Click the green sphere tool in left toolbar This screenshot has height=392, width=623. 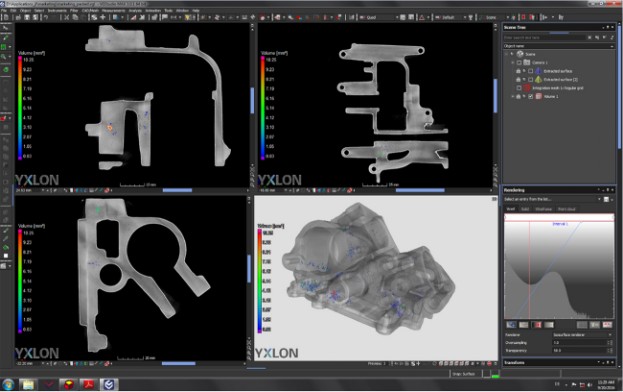(x=6, y=70)
